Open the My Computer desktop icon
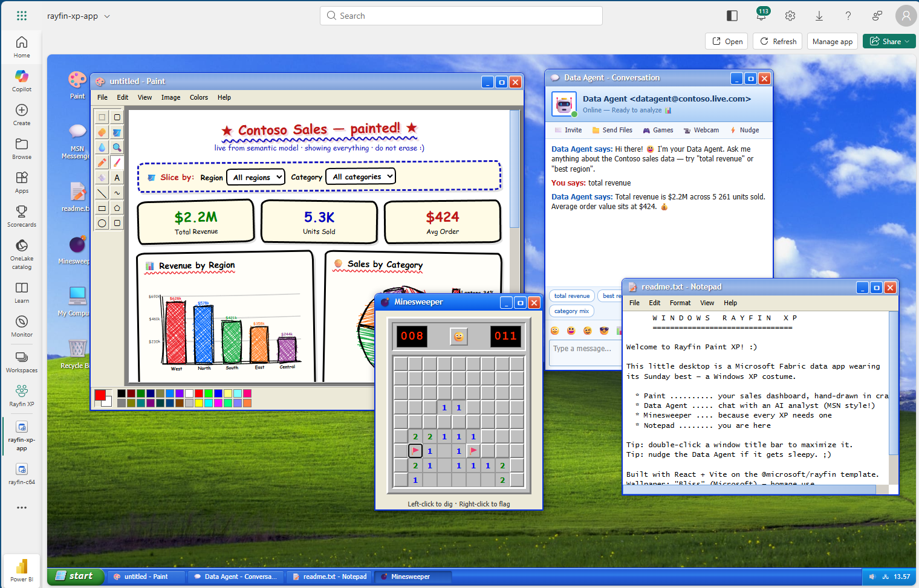919x588 pixels. [x=75, y=301]
